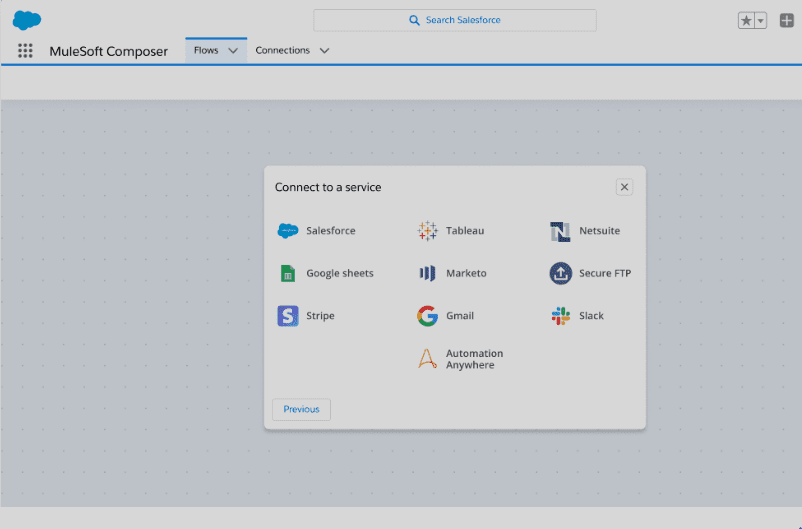Open the Connections tab
Viewport: 802px width, 529px height.
coord(282,50)
